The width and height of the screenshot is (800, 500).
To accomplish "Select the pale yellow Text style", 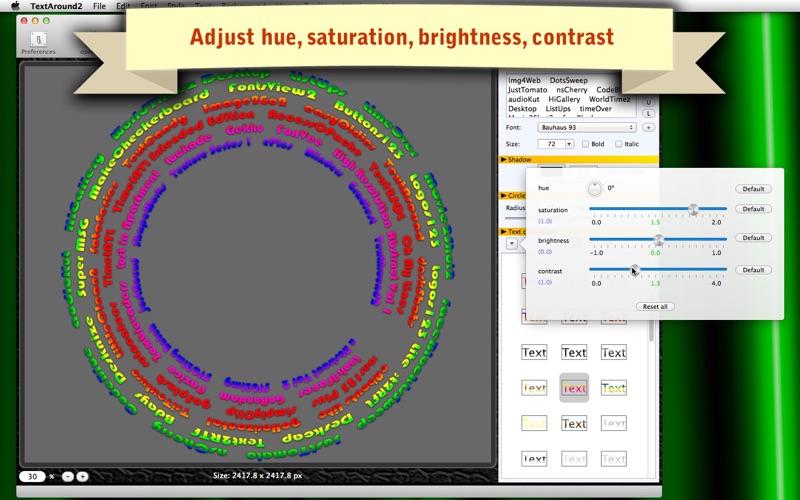I will click(x=534, y=423).
